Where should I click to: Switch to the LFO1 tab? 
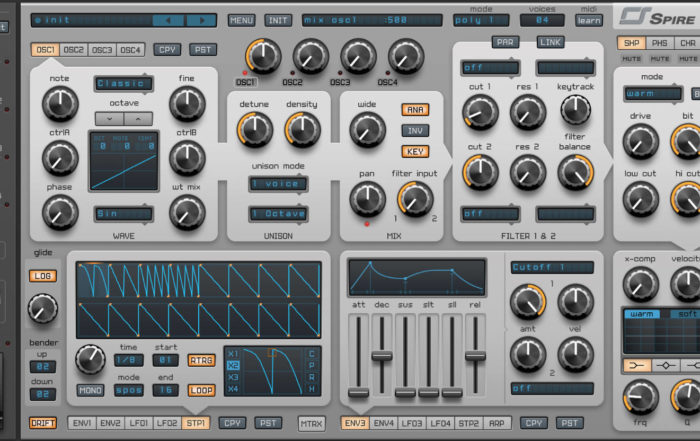click(x=138, y=423)
